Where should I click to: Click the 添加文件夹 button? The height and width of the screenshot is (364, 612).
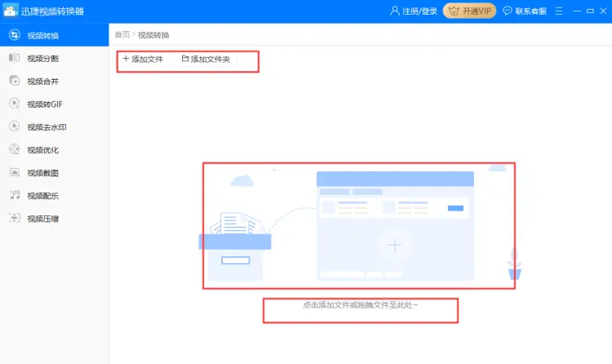[206, 59]
